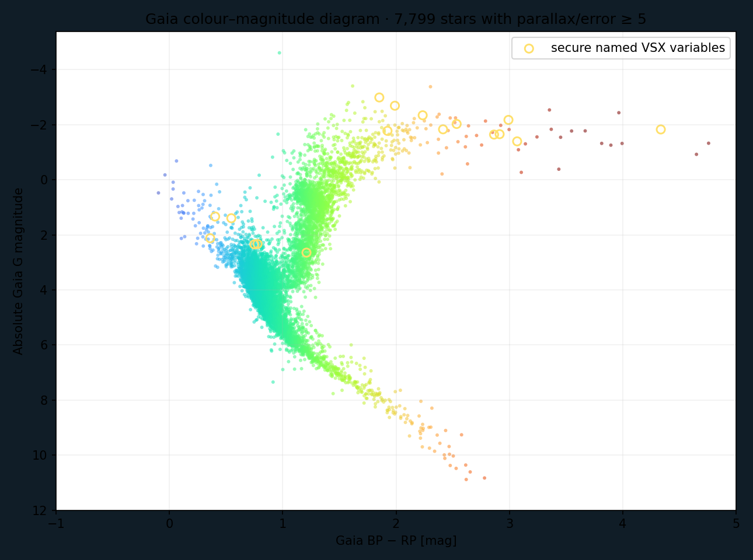Click the plot title text
Image resolution: width=753 pixels, height=560 pixels.
(x=396, y=19)
